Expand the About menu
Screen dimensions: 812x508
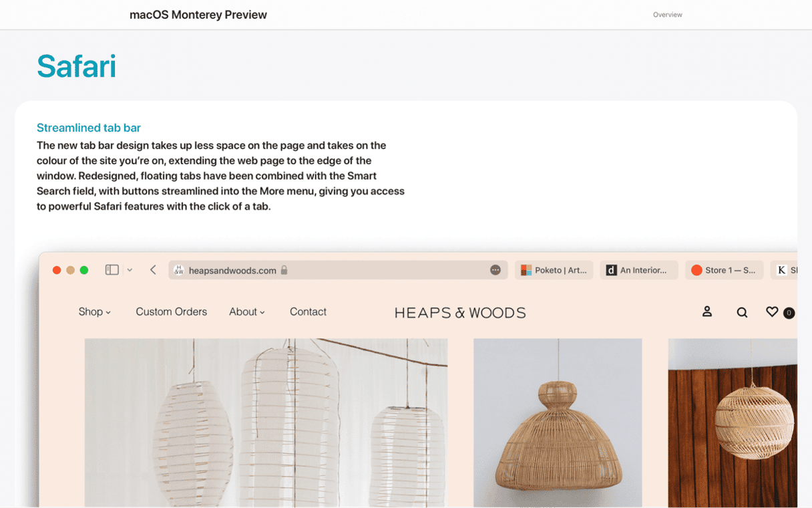[x=247, y=311]
